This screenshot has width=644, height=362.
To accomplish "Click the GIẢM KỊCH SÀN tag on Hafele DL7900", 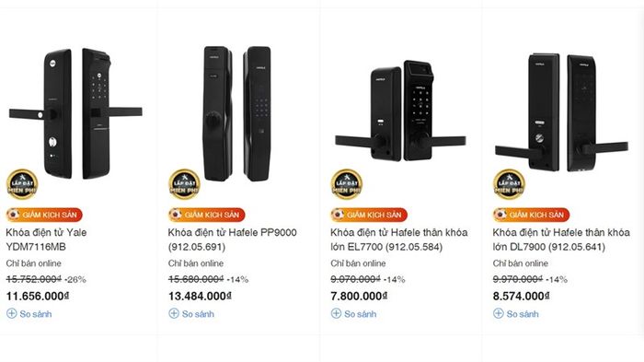I will (531, 215).
